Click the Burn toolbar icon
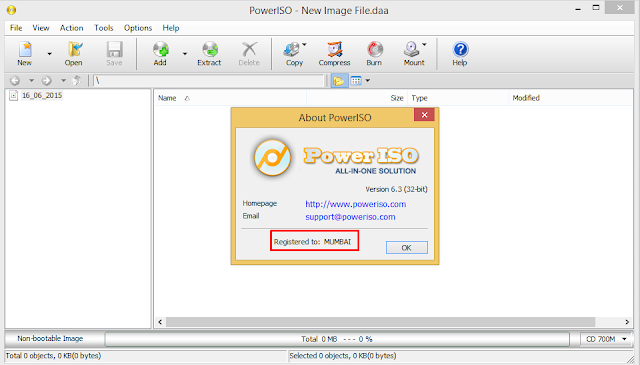Viewport: 640px width, 365px height. (374, 53)
